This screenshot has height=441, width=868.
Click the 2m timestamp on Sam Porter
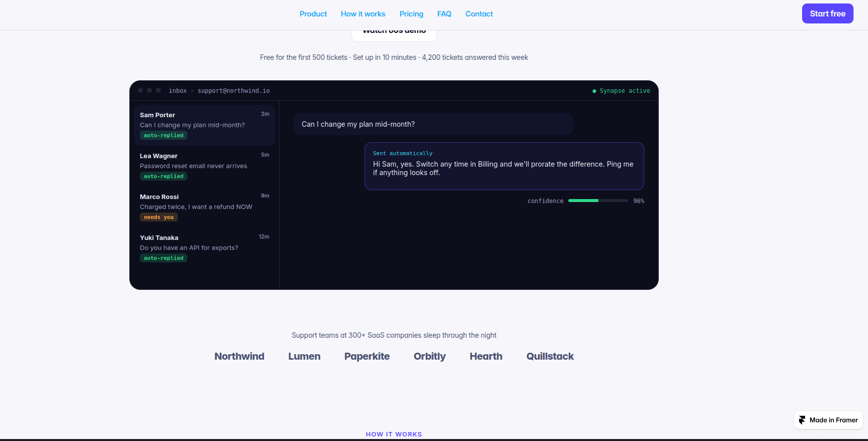coord(265,114)
